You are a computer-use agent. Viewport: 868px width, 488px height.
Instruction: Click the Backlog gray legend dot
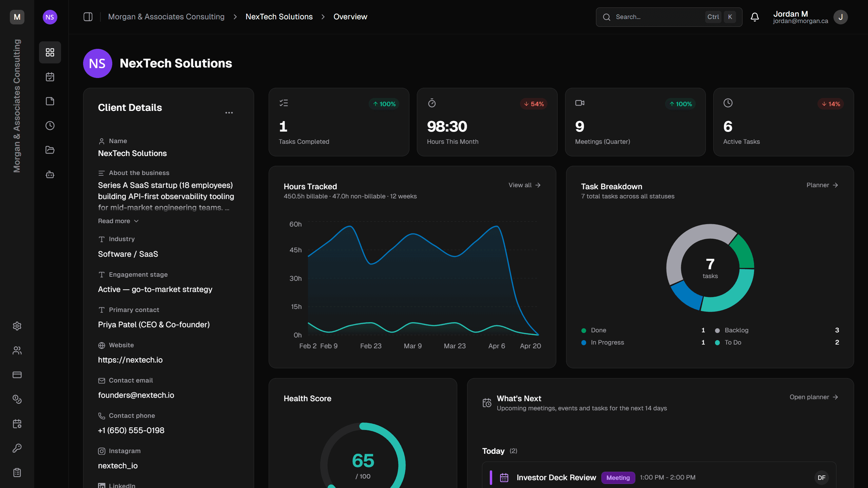pyautogui.click(x=717, y=331)
